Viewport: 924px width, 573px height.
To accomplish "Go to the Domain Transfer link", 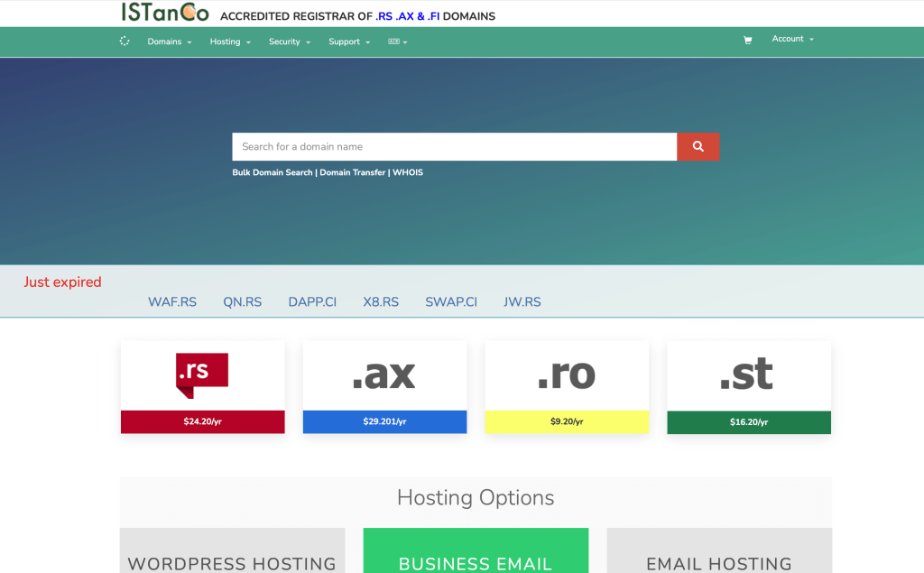I will (353, 172).
